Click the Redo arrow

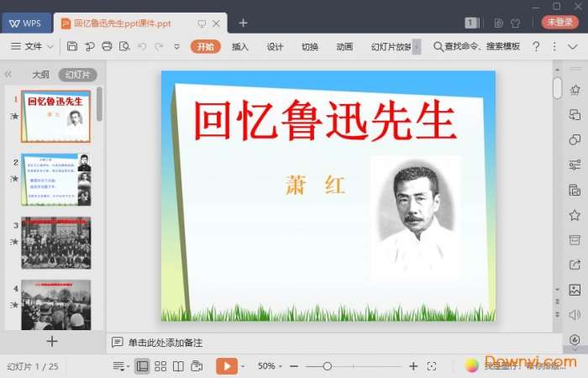[x=159, y=47]
